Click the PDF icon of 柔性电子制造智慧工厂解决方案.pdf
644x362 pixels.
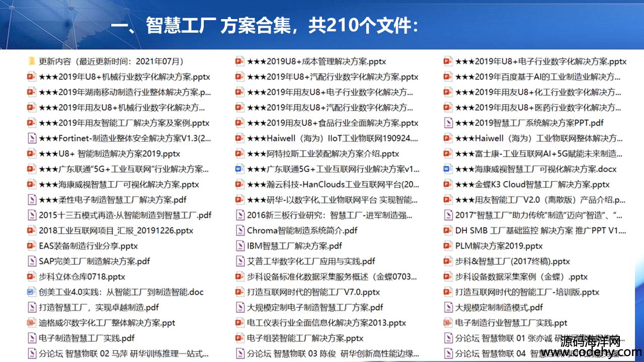click(32, 200)
